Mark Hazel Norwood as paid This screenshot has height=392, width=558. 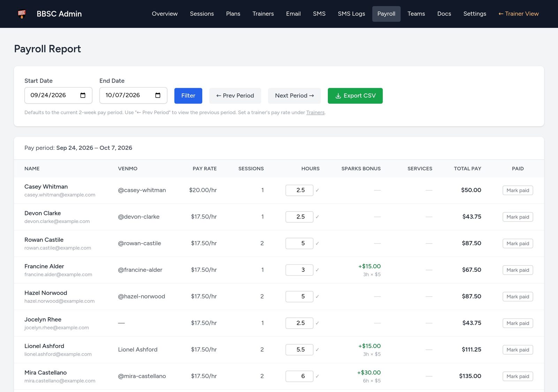click(518, 297)
